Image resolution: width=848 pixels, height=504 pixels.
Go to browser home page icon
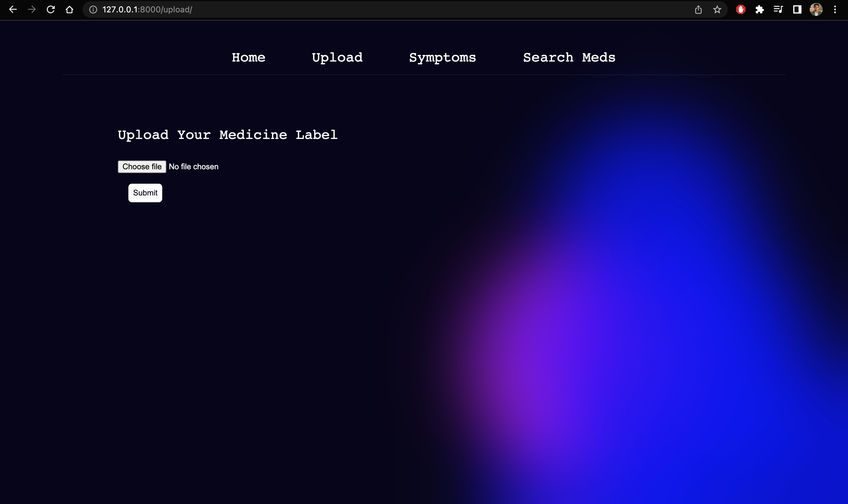(x=69, y=9)
